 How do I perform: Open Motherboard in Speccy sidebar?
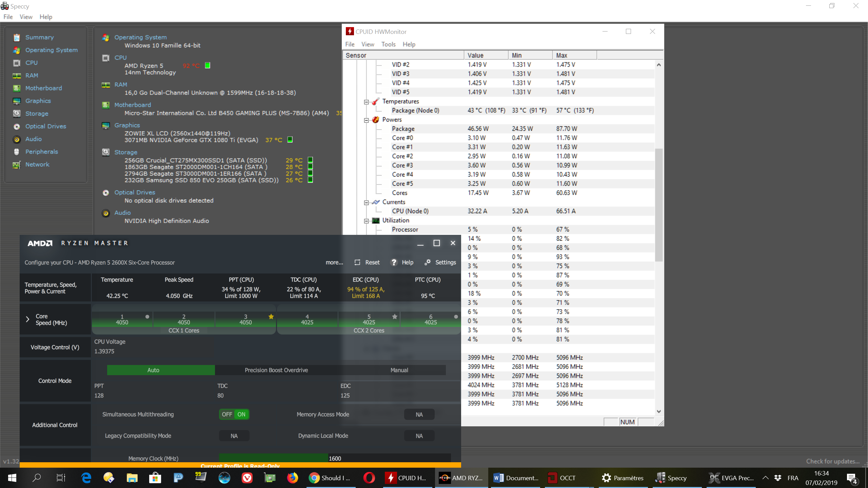point(44,88)
